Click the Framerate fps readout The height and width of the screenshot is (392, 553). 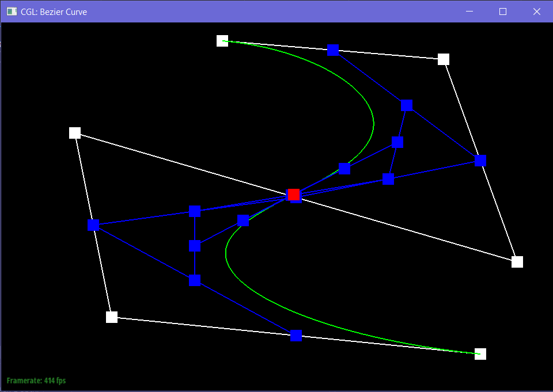tap(36, 380)
